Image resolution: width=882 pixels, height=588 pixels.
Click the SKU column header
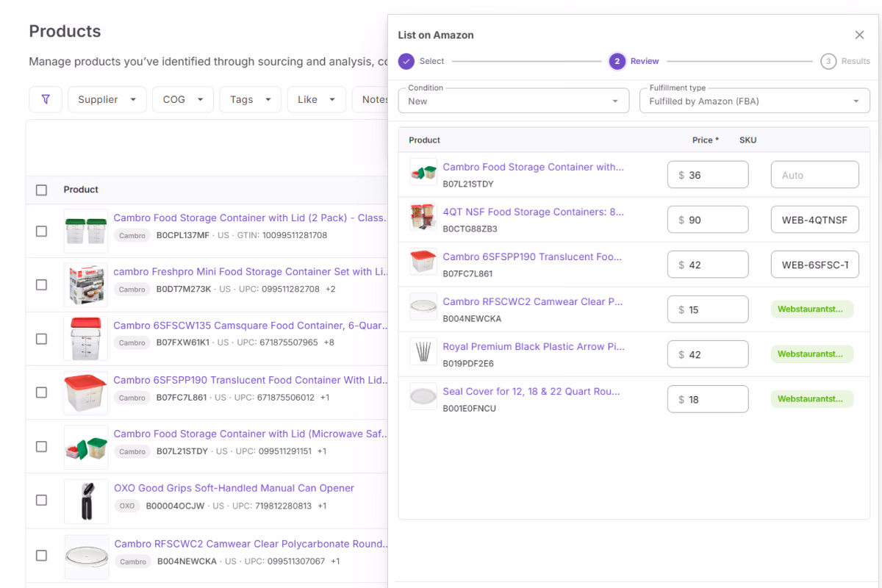[x=747, y=140]
